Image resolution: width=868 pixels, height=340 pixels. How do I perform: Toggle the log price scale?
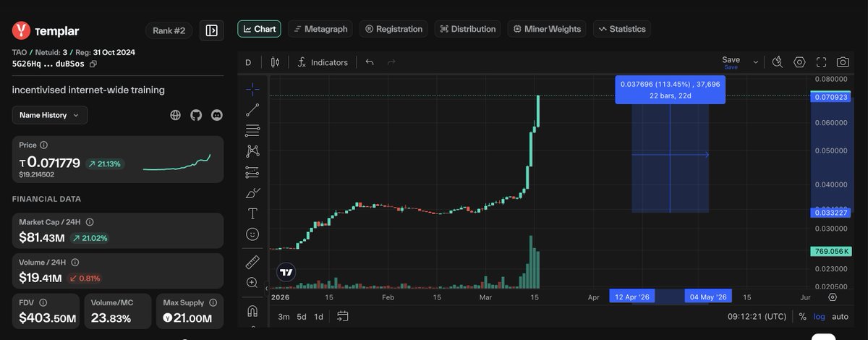click(819, 316)
